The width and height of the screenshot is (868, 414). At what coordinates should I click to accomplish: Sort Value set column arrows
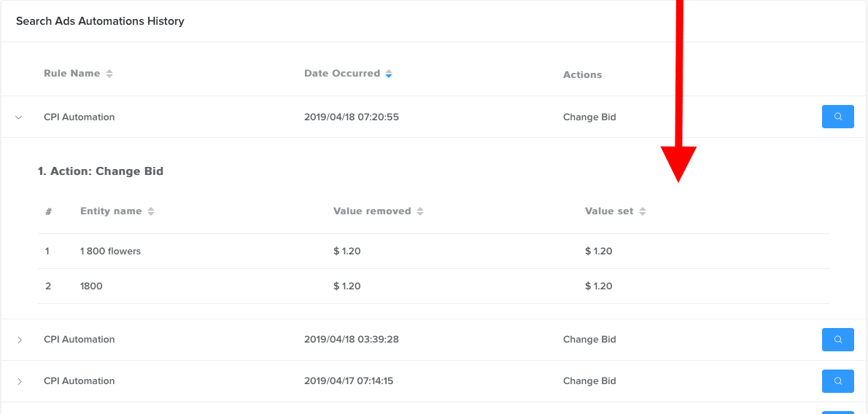coord(642,211)
